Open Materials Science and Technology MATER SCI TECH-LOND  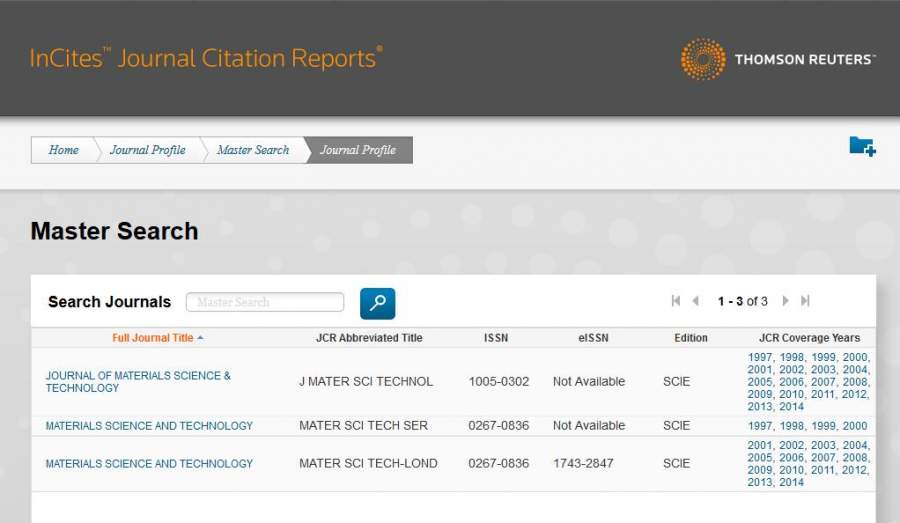click(x=149, y=464)
